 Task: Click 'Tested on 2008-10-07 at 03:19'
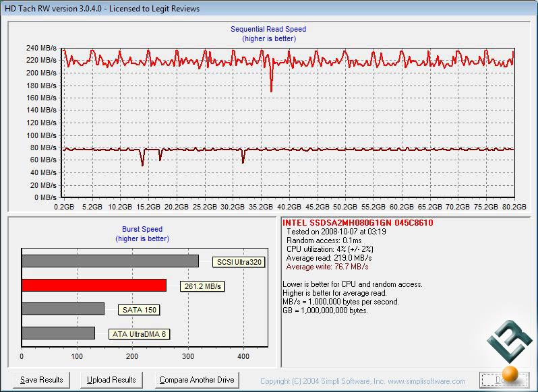[336, 232]
